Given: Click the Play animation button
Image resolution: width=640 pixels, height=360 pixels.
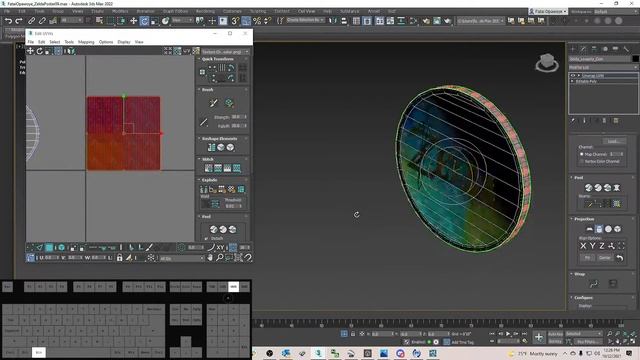Looking at the screenshot, I should (x=508, y=334).
